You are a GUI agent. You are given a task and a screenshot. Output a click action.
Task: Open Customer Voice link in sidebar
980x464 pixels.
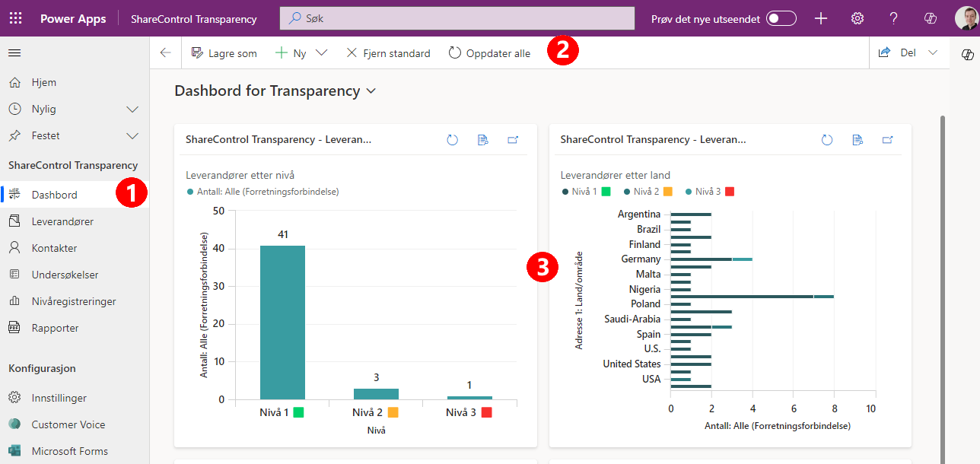(75, 424)
